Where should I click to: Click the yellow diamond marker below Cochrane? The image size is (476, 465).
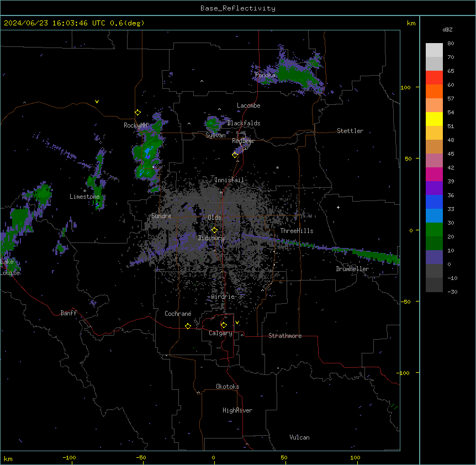click(x=188, y=326)
